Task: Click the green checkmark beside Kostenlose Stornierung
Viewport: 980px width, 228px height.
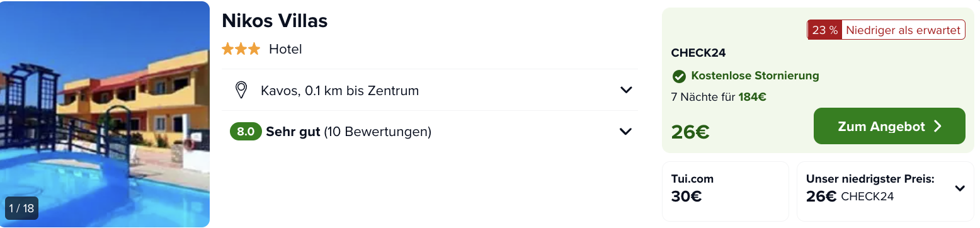Action: [679, 76]
